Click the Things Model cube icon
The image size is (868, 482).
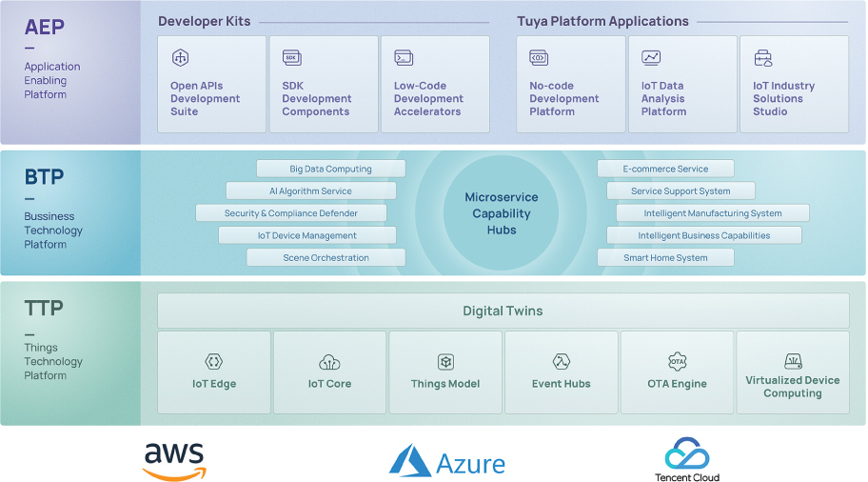point(445,362)
